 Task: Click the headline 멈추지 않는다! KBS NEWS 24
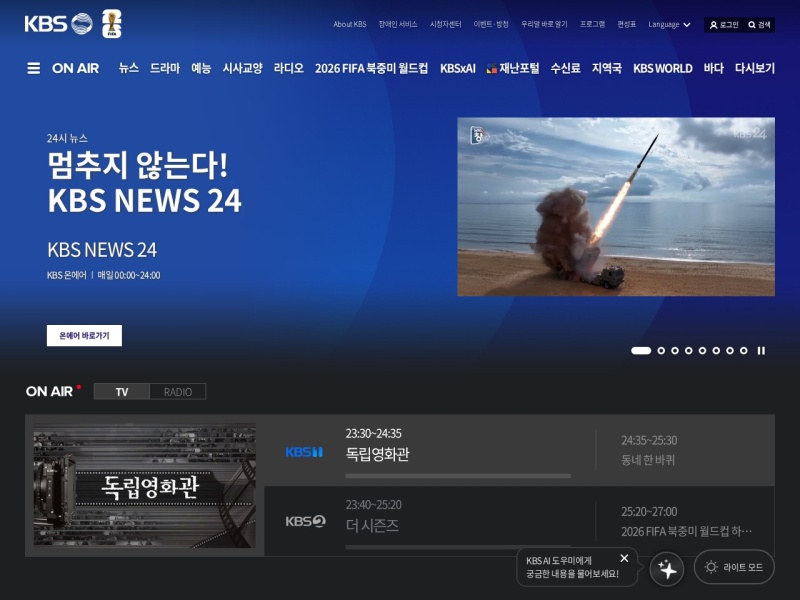click(144, 182)
